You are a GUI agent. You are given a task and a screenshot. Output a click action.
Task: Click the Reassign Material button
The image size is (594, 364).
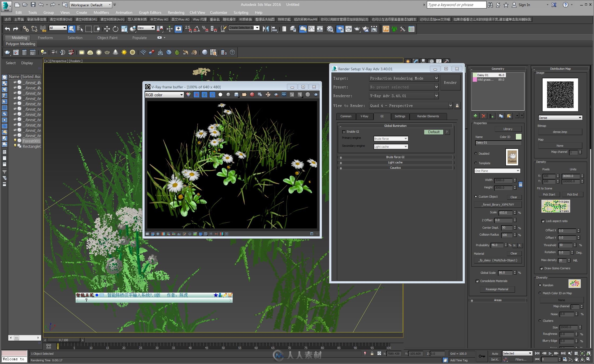point(498,289)
